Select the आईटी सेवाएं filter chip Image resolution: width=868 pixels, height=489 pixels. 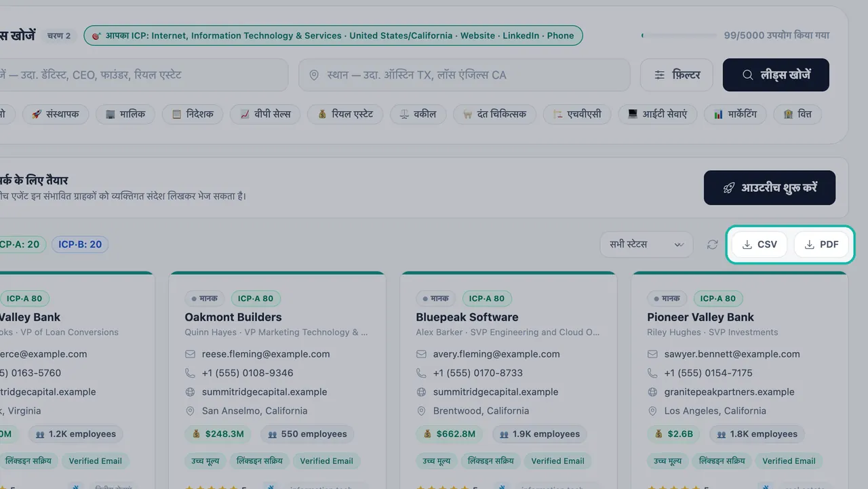(x=657, y=114)
